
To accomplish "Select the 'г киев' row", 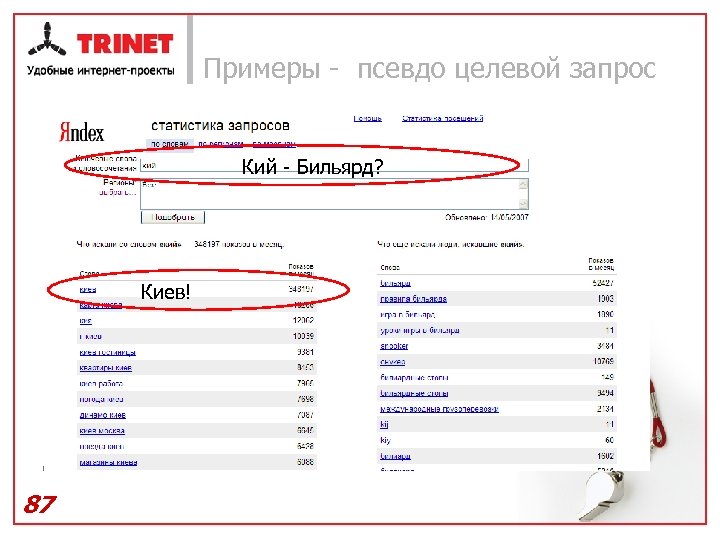I will tap(197, 336).
